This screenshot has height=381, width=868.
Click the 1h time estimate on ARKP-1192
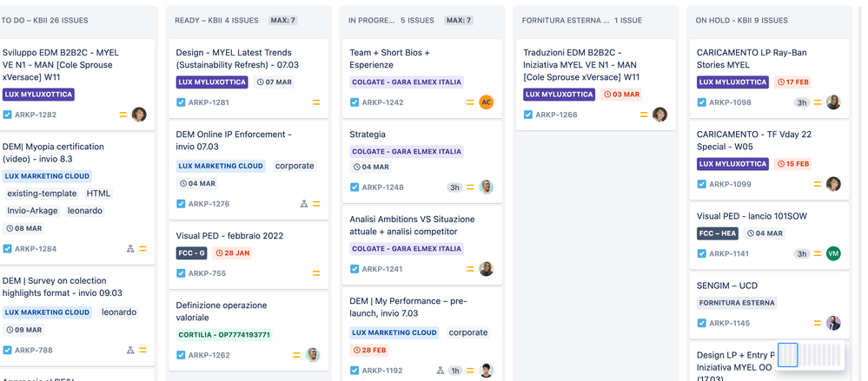click(x=455, y=371)
